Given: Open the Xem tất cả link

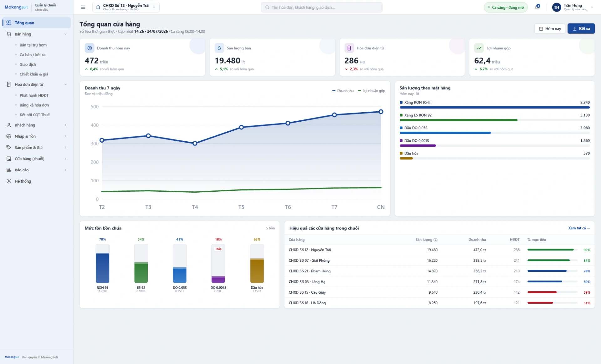Looking at the screenshot, I should pos(579,228).
